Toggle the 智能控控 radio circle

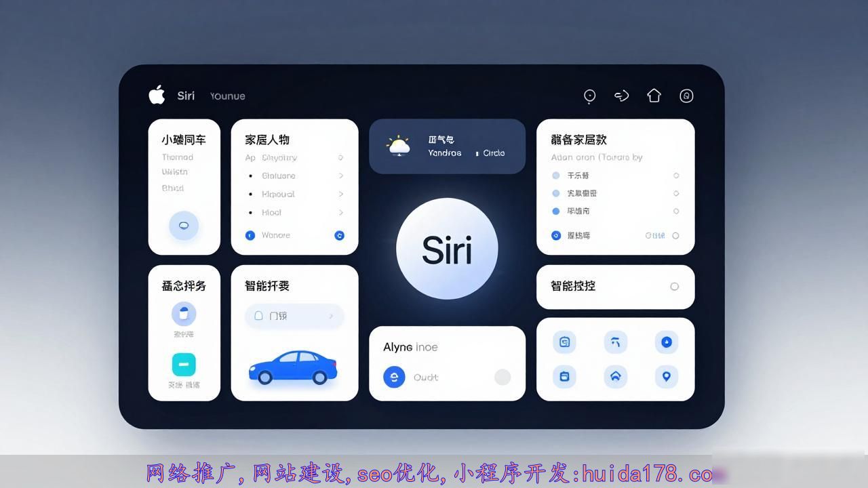[674, 286]
